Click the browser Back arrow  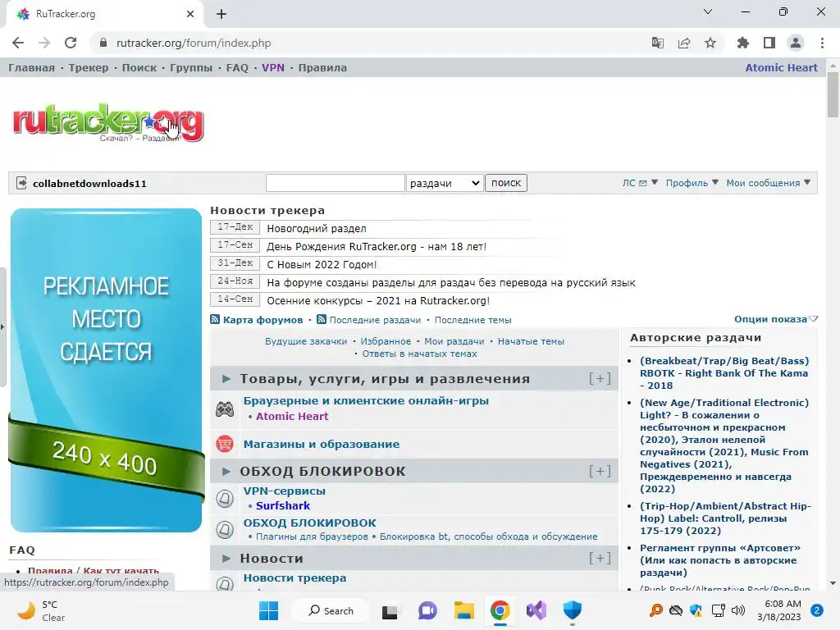pyautogui.click(x=18, y=43)
